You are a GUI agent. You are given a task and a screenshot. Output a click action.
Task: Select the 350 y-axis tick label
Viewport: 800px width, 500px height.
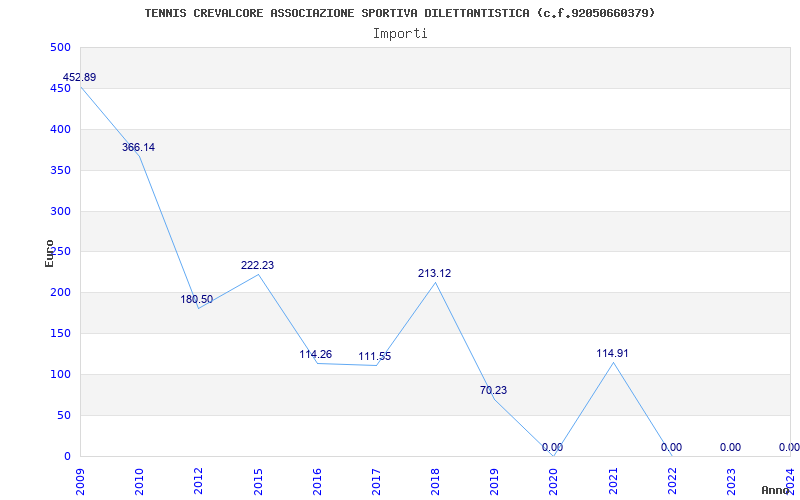click(x=60, y=170)
